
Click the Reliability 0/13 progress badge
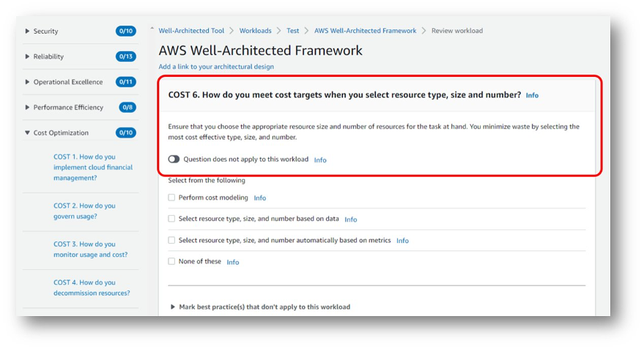[x=126, y=56]
